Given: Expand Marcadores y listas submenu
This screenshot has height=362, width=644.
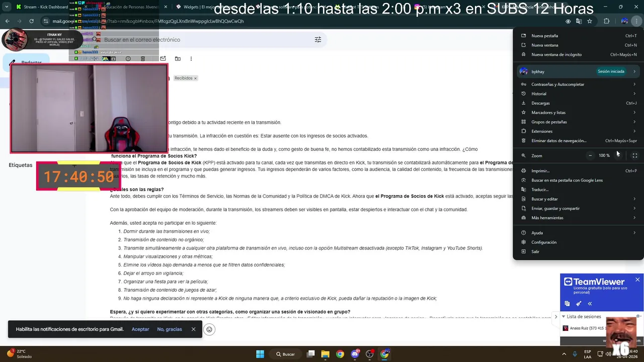Looking at the screenshot, I should click(x=579, y=113).
